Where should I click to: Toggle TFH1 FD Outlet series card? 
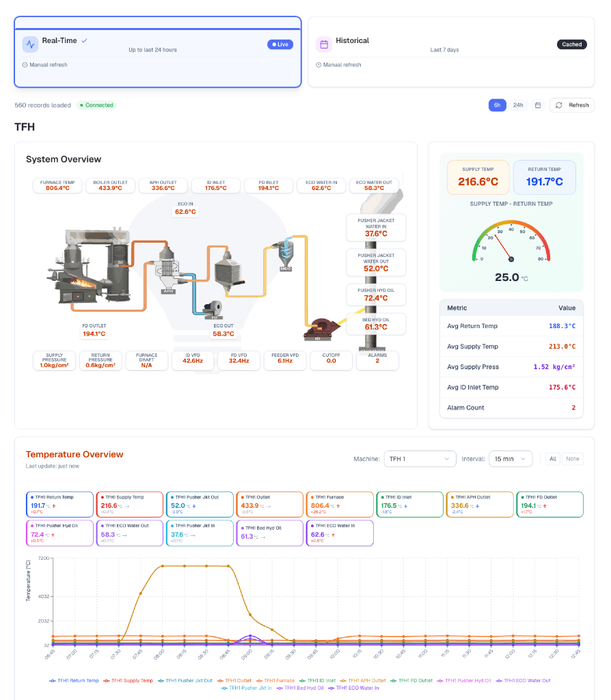point(550,504)
